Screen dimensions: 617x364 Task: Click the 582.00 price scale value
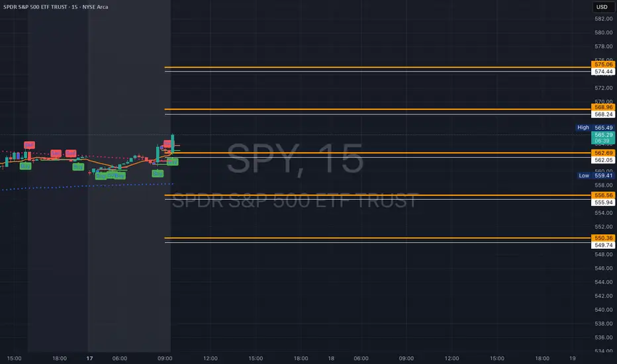tap(603, 19)
